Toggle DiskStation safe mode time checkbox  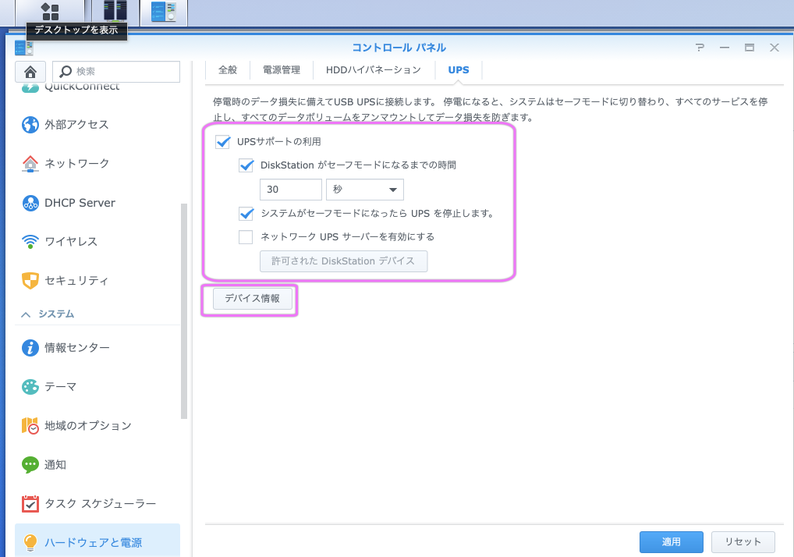[246, 165]
